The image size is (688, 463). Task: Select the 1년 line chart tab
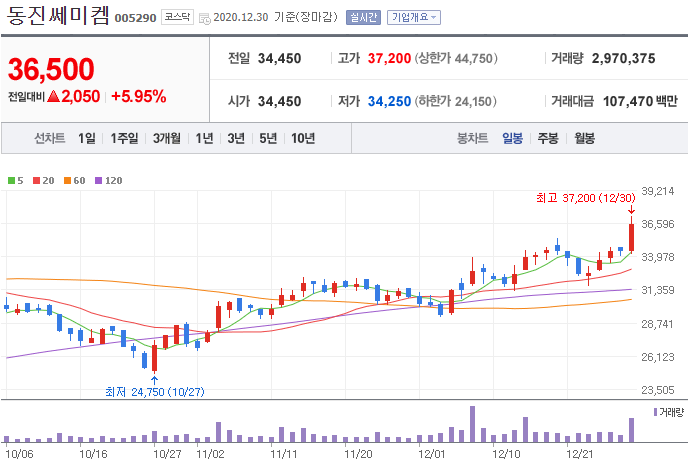pyautogui.click(x=204, y=139)
